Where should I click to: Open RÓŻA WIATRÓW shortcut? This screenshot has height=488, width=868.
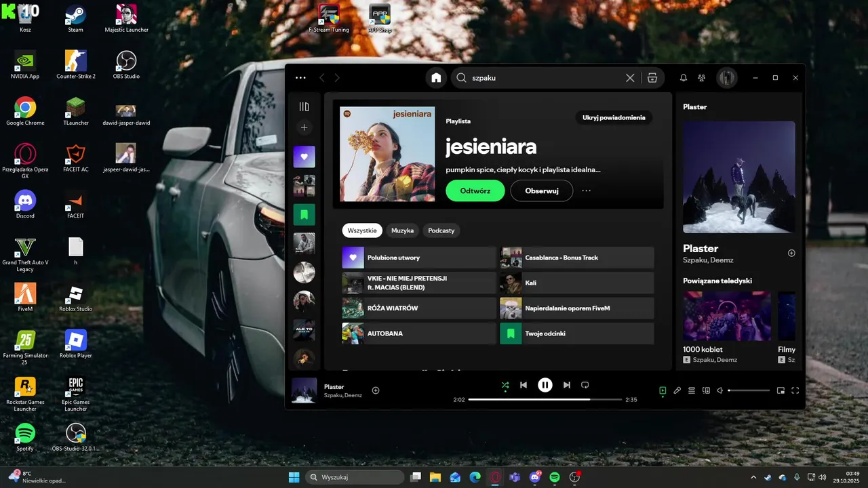coord(419,308)
